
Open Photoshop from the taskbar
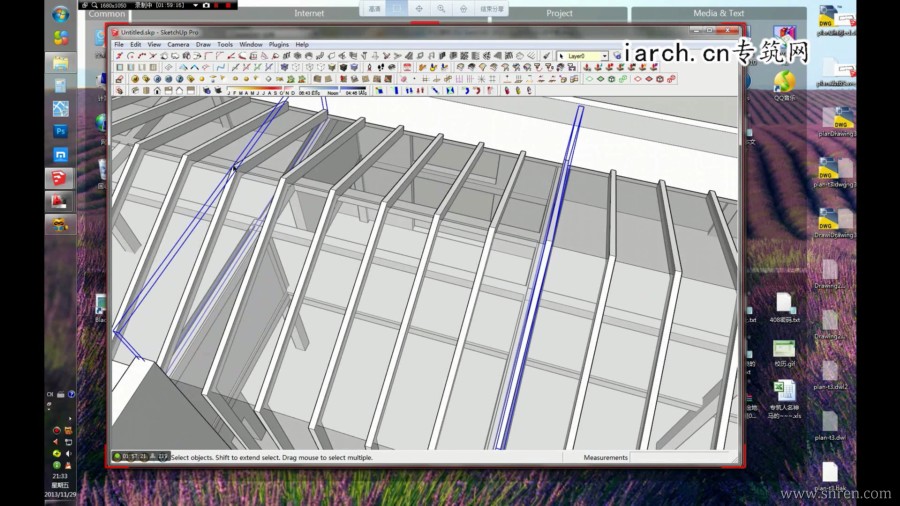coord(60,131)
